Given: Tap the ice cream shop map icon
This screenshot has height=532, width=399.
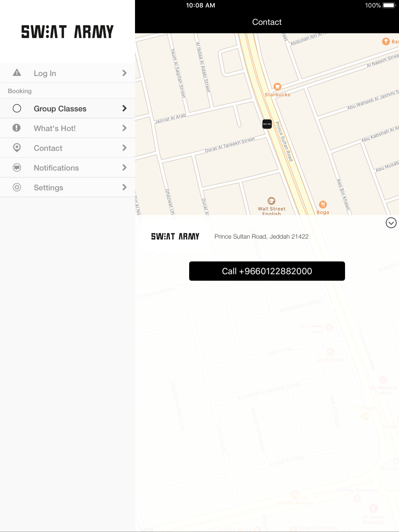Looking at the screenshot, I should tap(386, 41).
